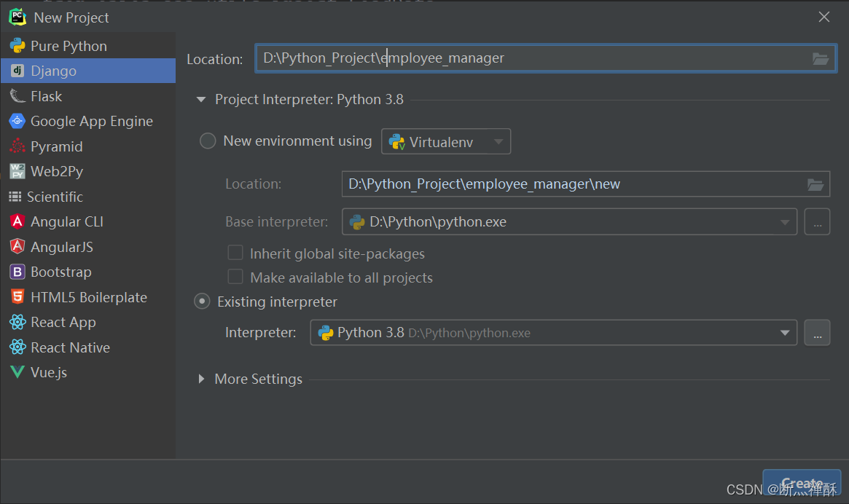Choose React Native from project list
The height and width of the screenshot is (504, 849).
tap(70, 347)
